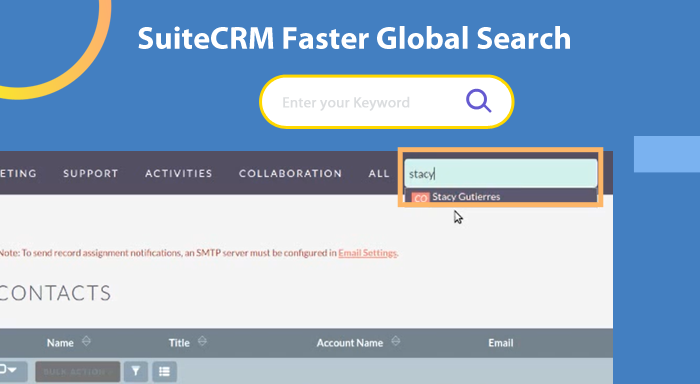Open the filter funnel icon
This screenshot has height=384, width=700.
(136, 371)
